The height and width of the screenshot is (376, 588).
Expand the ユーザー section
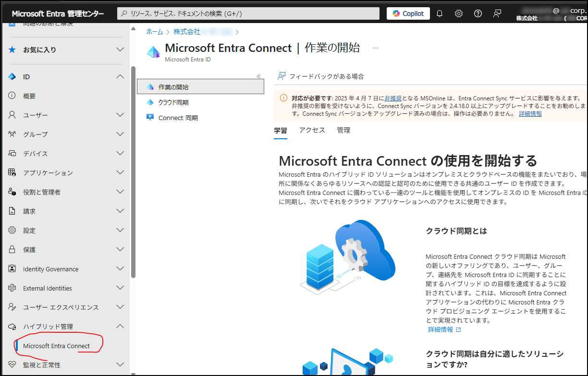coord(120,115)
